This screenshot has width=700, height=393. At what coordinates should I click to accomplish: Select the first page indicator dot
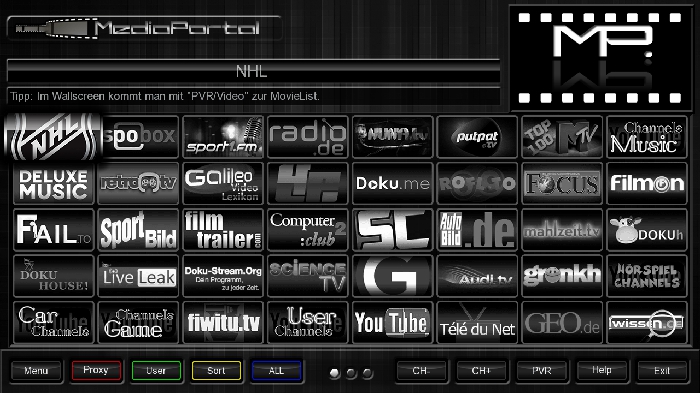point(334,373)
